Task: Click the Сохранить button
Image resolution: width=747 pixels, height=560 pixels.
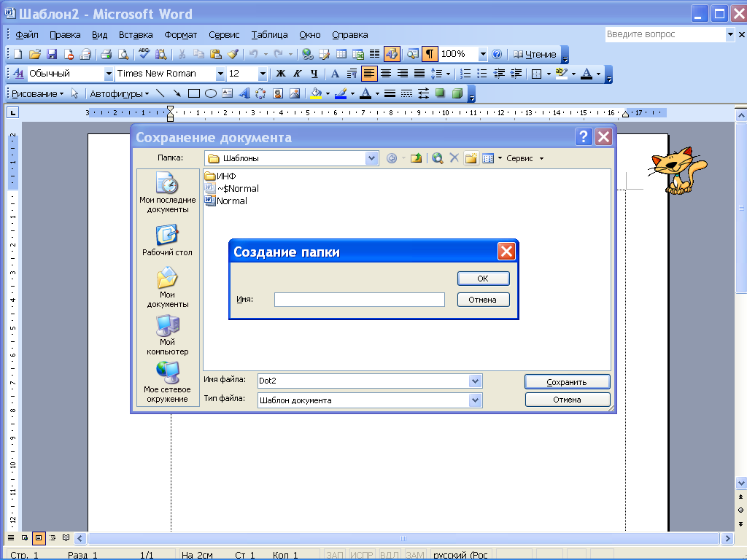Action: tap(567, 382)
